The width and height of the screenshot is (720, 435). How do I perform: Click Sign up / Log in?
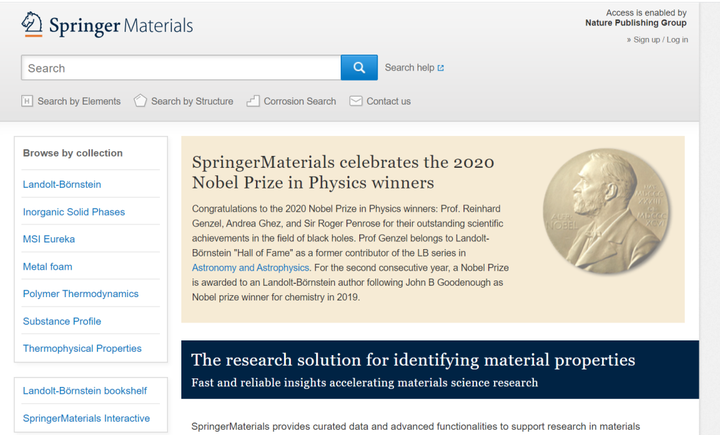coord(661,39)
